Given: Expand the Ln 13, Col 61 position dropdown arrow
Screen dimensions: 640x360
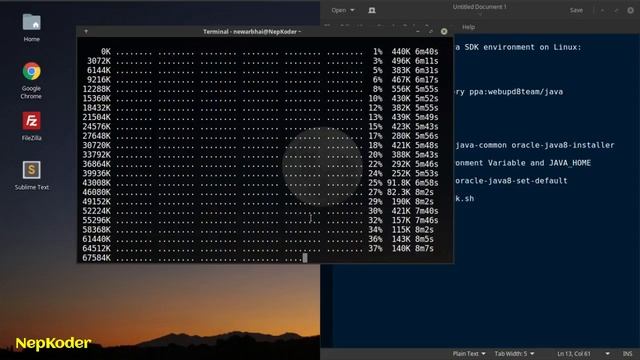Looking at the screenshot, I should pyautogui.click(x=607, y=353).
